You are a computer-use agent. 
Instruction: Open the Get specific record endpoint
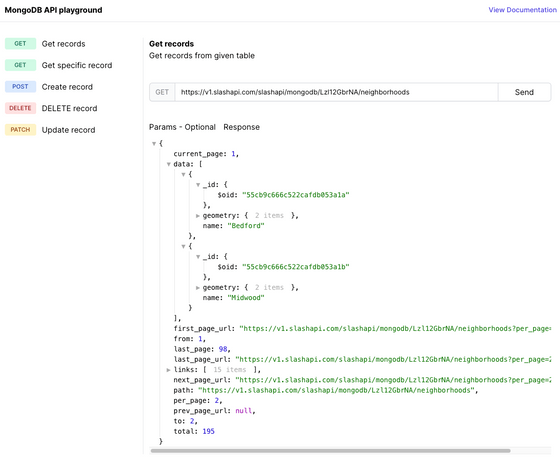(x=77, y=65)
